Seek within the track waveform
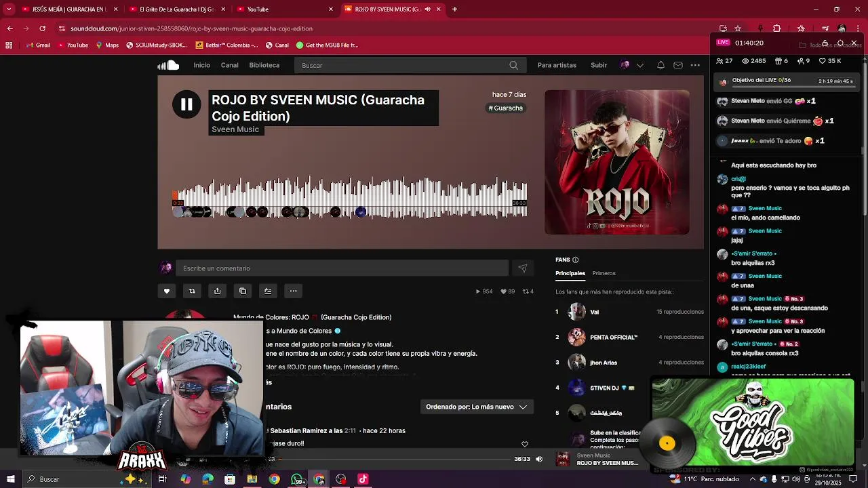868x488 pixels. pos(350,197)
